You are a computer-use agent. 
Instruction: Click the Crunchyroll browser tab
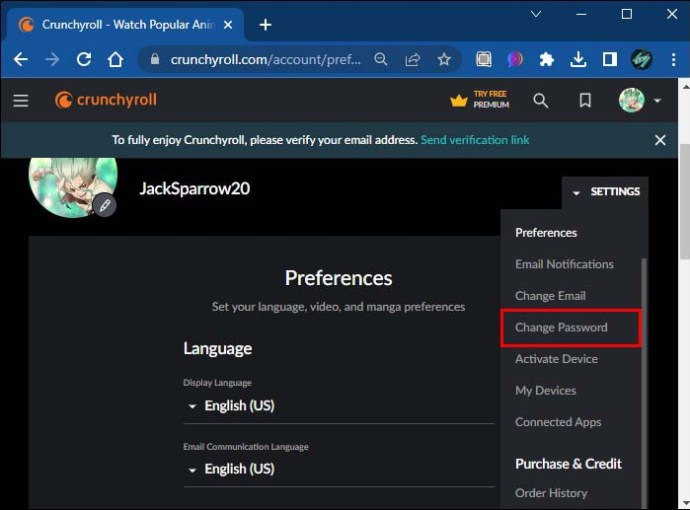[x=125, y=25]
